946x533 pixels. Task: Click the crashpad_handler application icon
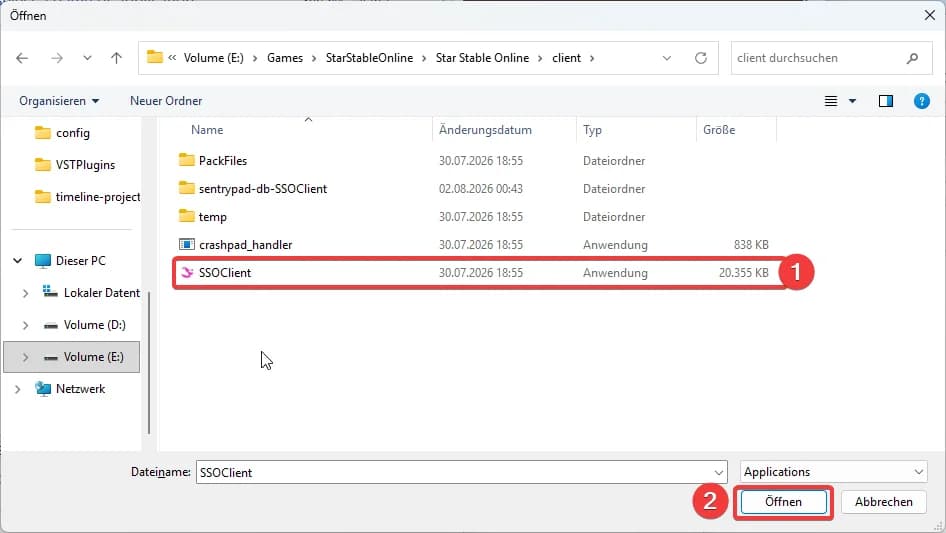click(x=186, y=244)
